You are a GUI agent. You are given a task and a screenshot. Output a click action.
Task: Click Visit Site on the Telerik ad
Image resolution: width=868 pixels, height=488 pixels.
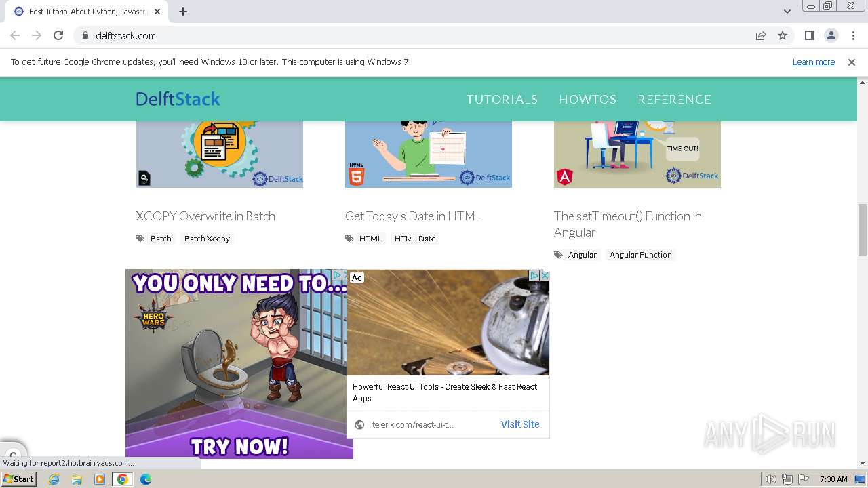pos(520,424)
